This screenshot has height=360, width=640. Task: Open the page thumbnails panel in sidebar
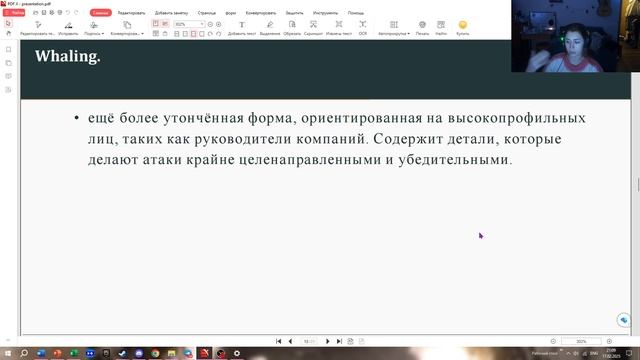tap(9, 63)
